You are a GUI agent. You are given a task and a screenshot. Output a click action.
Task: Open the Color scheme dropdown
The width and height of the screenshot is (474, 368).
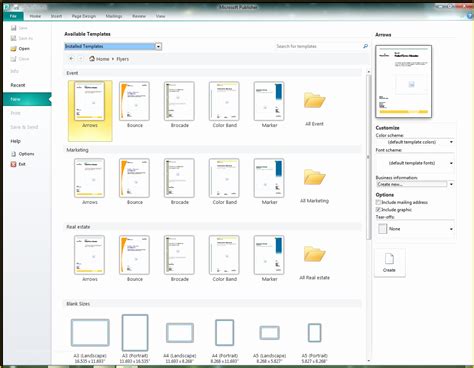click(x=415, y=142)
